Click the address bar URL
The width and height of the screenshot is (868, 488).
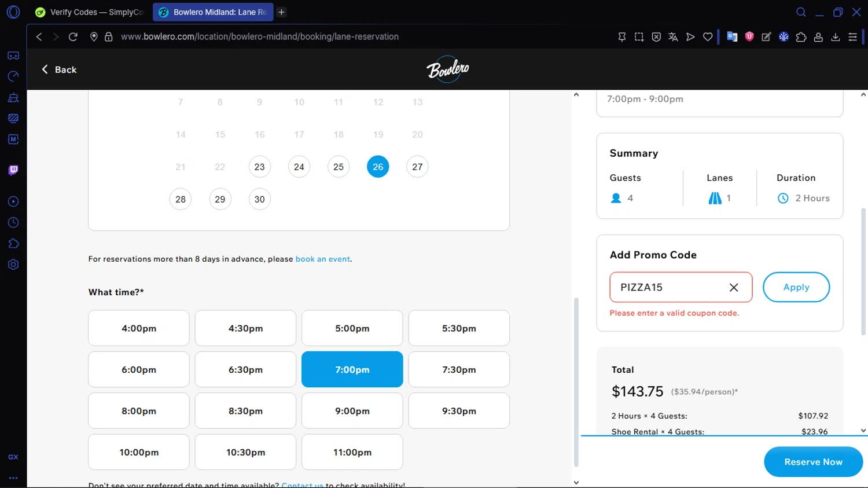[x=260, y=36]
